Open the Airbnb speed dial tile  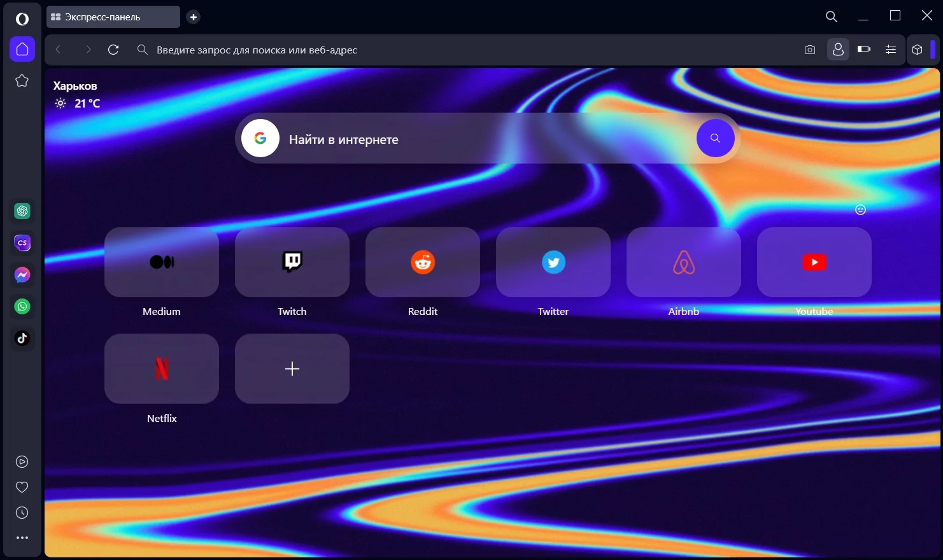point(684,262)
